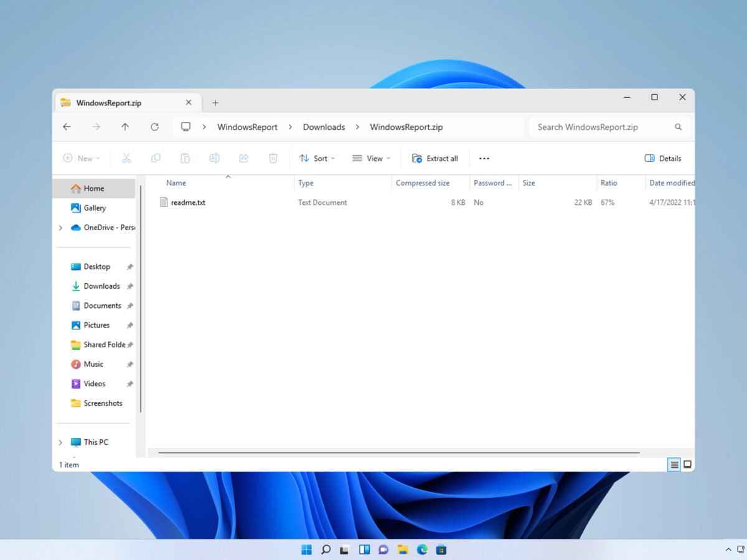The width and height of the screenshot is (747, 560).
Task: Click the Delete trash icon
Action: 273,158
